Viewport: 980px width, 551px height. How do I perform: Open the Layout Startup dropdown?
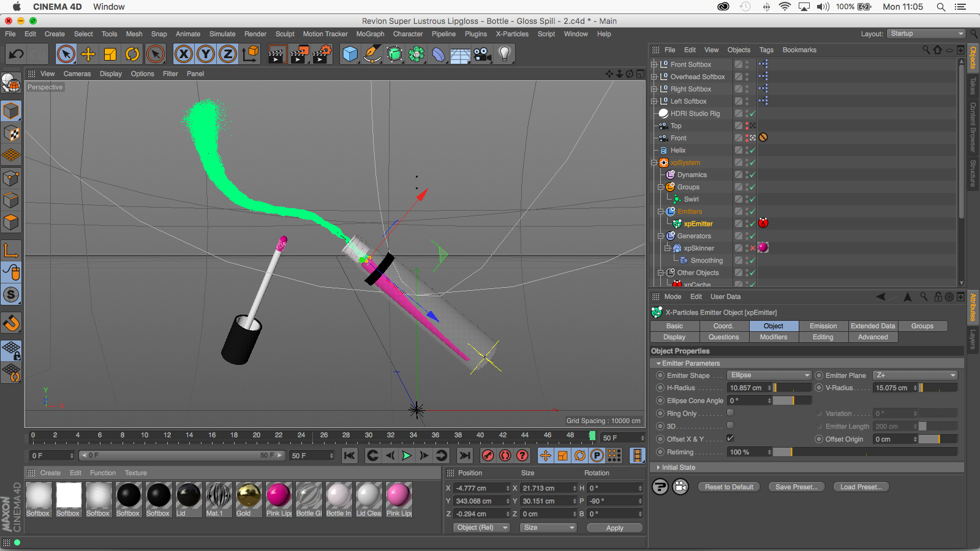pyautogui.click(x=926, y=34)
